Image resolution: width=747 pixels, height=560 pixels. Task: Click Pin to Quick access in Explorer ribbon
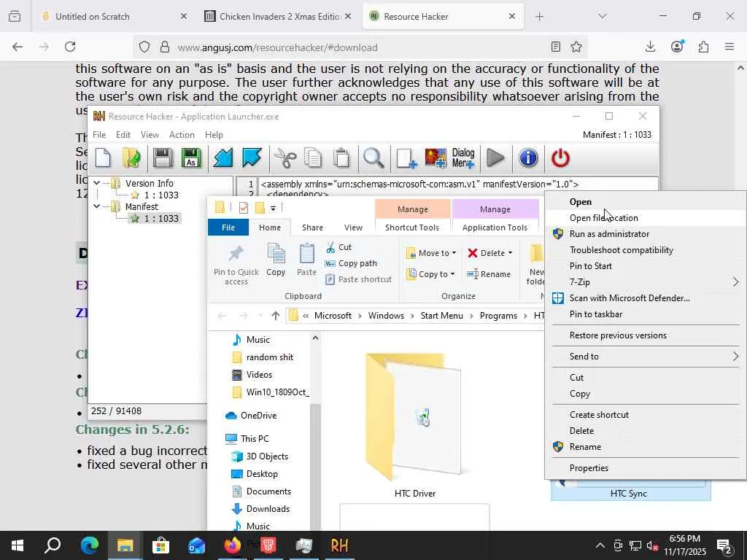[236, 264]
